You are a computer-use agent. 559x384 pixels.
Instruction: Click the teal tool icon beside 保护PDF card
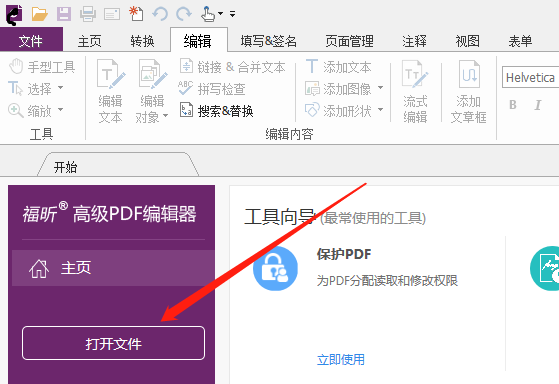545,268
